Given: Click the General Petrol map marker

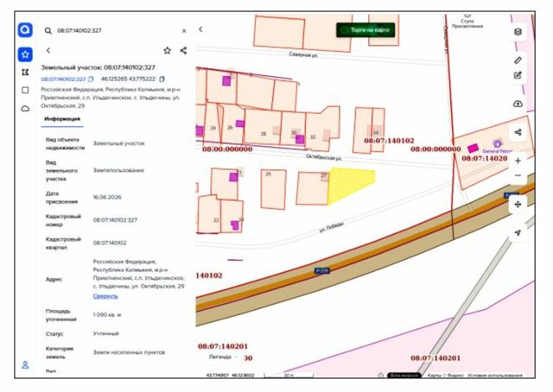Looking at the screenshot, I should (498, 144).
